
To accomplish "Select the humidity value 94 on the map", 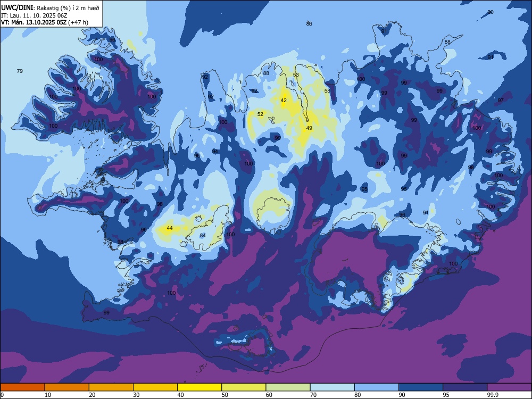I will 215,151.
